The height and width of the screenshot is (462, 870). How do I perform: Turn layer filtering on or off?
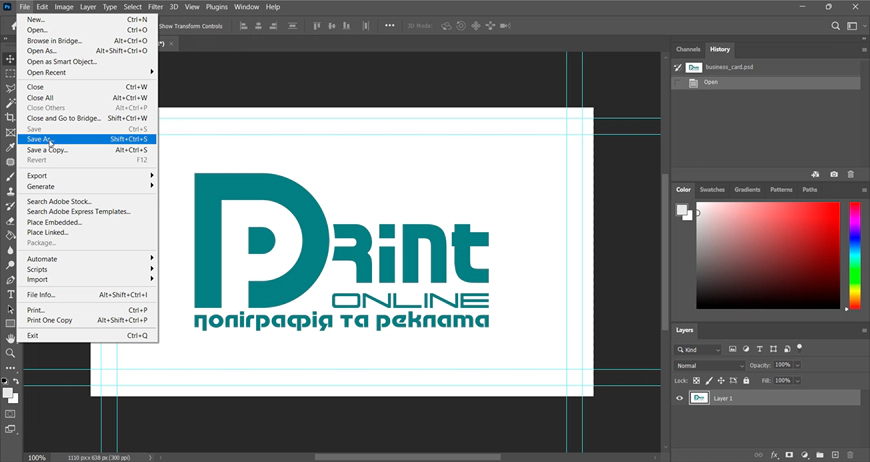click(800, 348)
